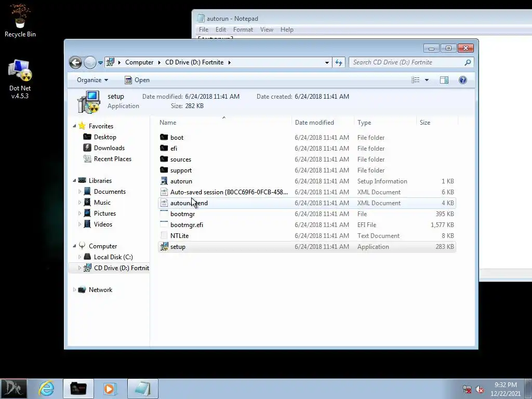The width and height of the screenshot is (532, 399).
Task: Collapse the Libraries tree section
Action: [74, 180]
